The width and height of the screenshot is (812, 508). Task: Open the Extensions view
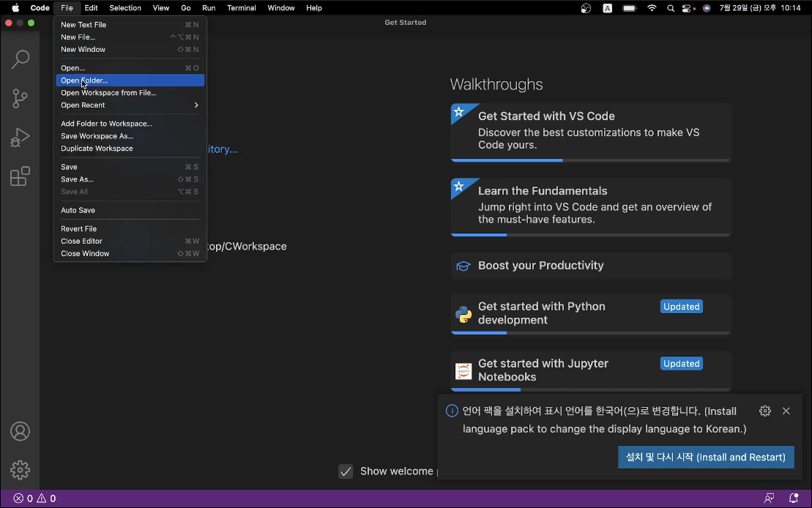[x=21, y=176]
